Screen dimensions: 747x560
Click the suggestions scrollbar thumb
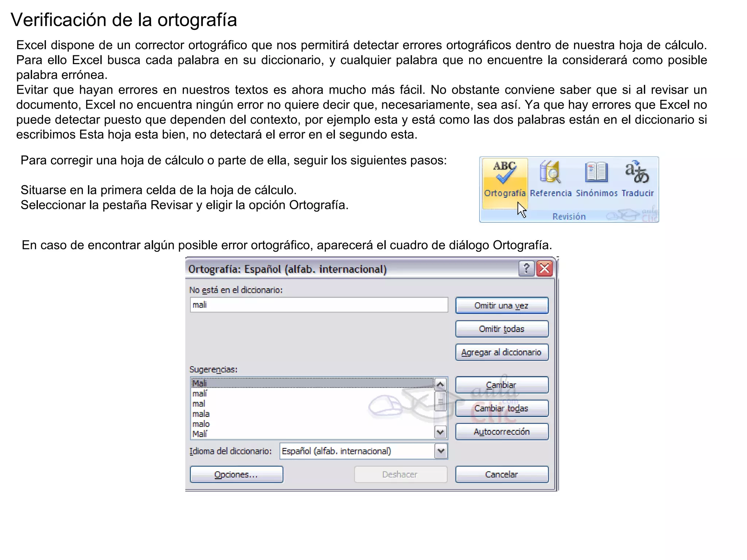(x=441, y=401)
